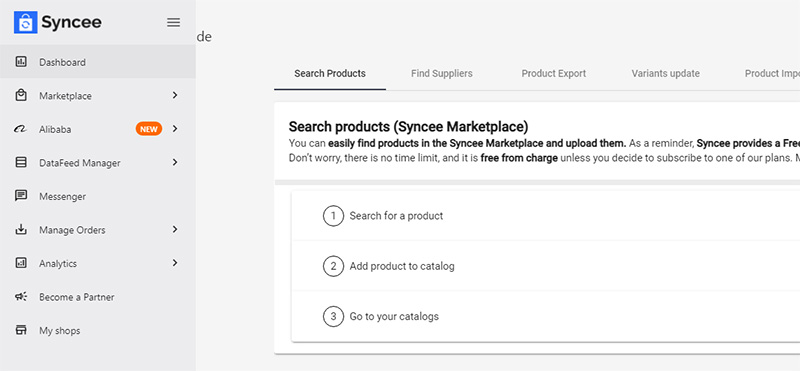The image size is (800, 371).
Task: Click the Syncee logo icon
Action: [26, 22]
